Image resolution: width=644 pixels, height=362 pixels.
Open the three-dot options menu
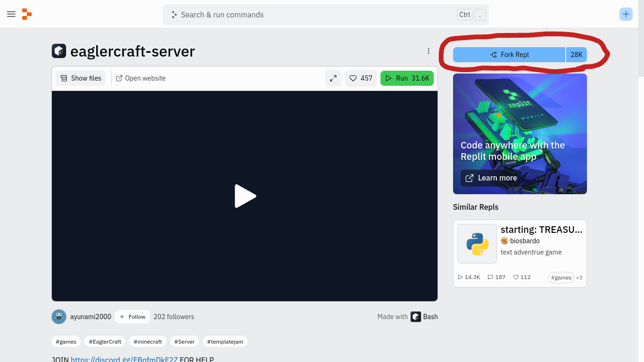coord(428,51)
